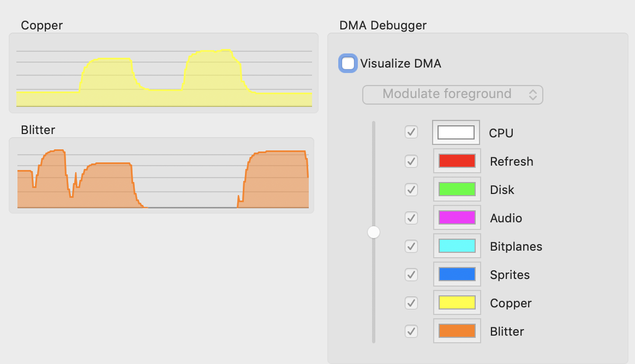Image resolution: width=635 pixels, height=364 pixels.
Task: Open the blue Sprites color well
Action: [x=457, y=274]
